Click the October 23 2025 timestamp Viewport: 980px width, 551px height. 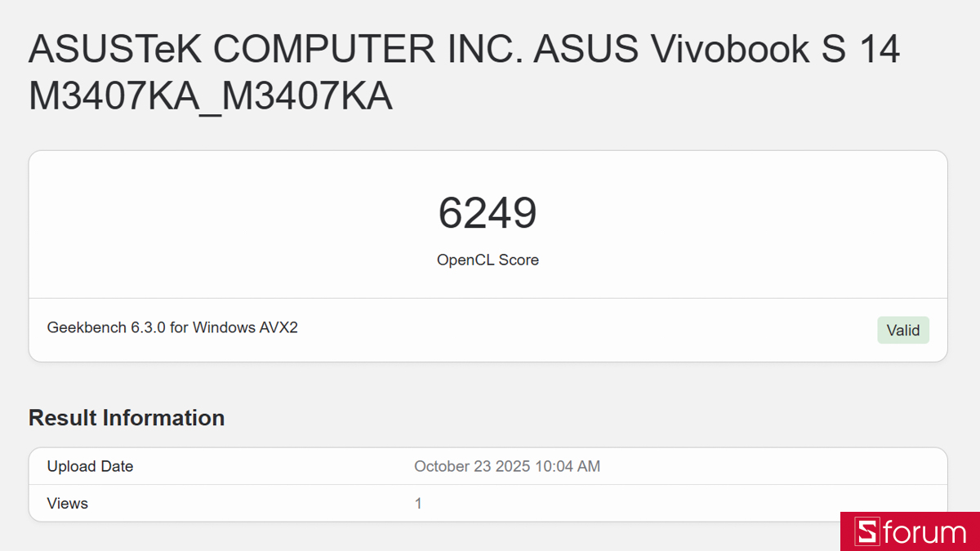tap(507, 466)
